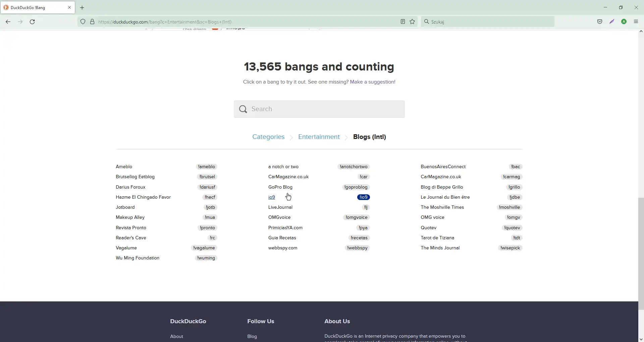
Task: Click the !wisepick bang tag
Action: pyautogui.click(x=510, y=248)
